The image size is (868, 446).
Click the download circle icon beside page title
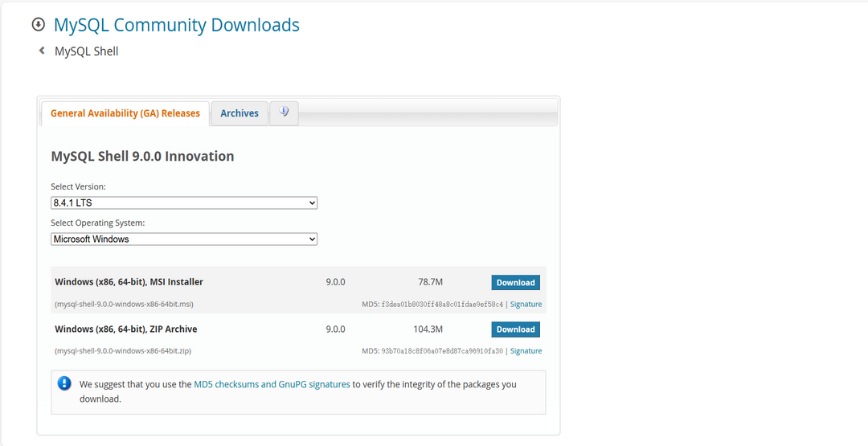(38, 25)
